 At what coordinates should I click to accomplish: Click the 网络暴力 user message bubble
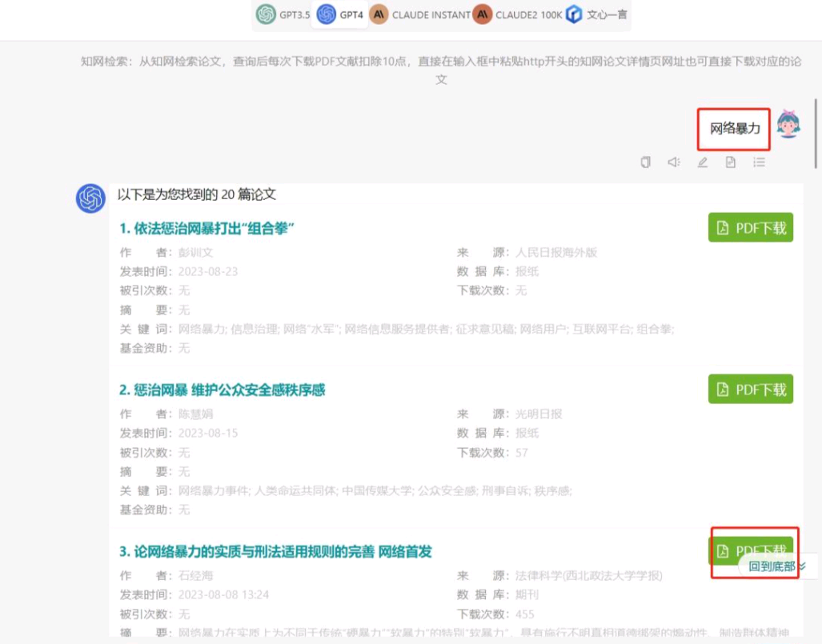734,129
